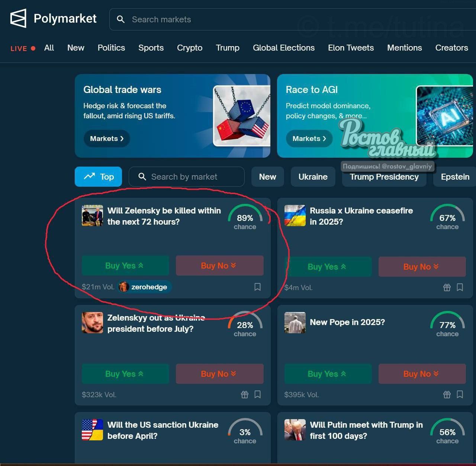Open the Zelensky killed market thumbnail
476x466 pixels.
click(92, 215)
